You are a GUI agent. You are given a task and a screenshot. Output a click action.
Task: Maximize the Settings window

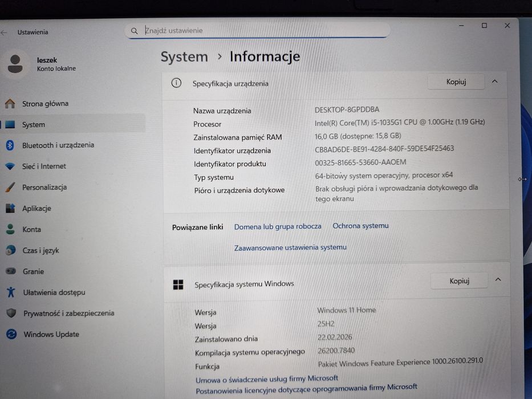click(484, 26)
